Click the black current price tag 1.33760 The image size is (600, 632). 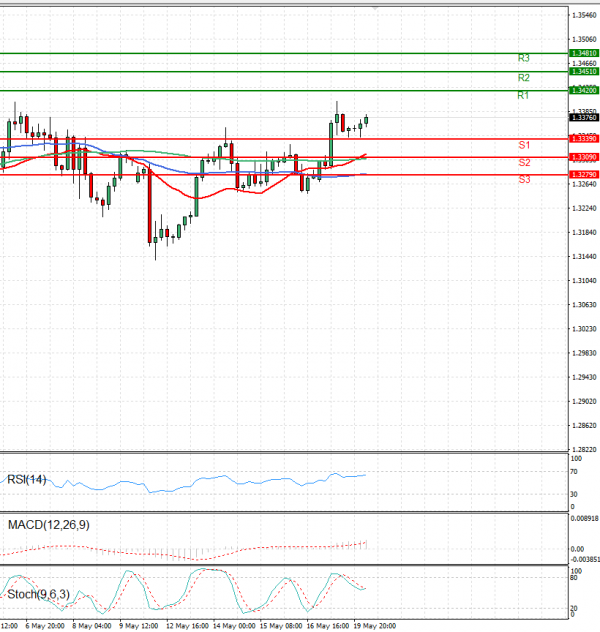(x=583, y=117)
